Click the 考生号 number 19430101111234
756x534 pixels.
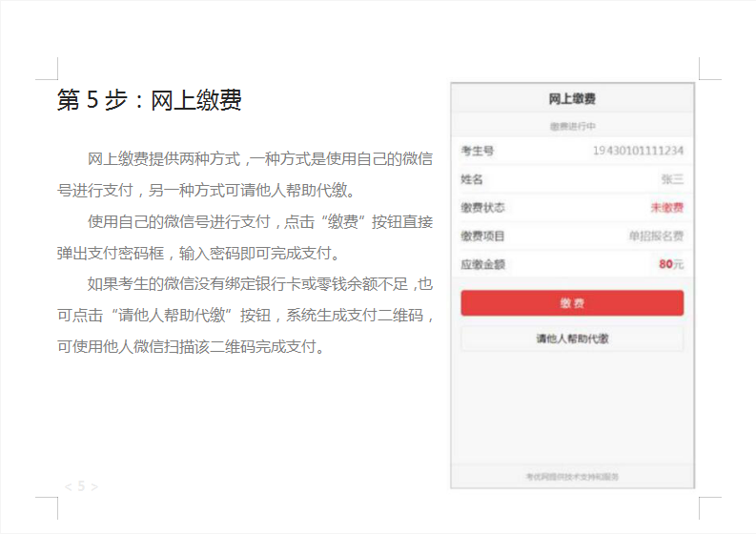click(x=637, y=151)
